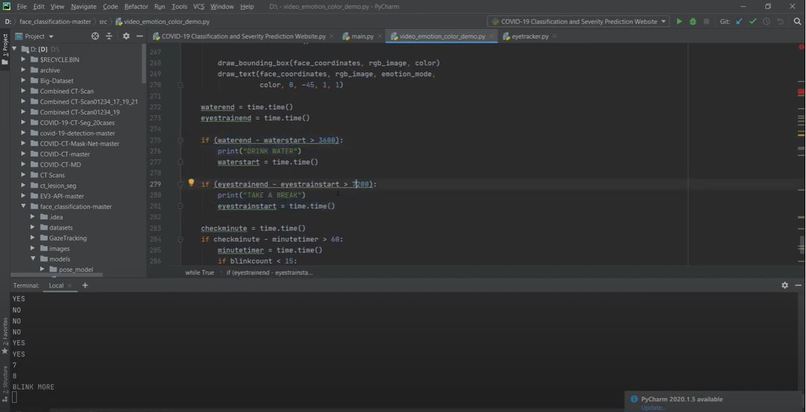Click 'while True' breadcrumb below editor
The image size is (806, 412).
pos(199,273)
